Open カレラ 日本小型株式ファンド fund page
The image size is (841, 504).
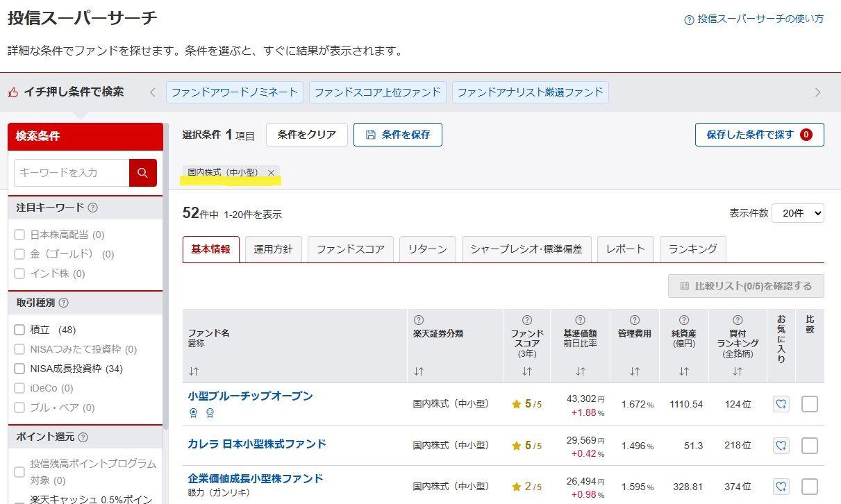(257, 444)
